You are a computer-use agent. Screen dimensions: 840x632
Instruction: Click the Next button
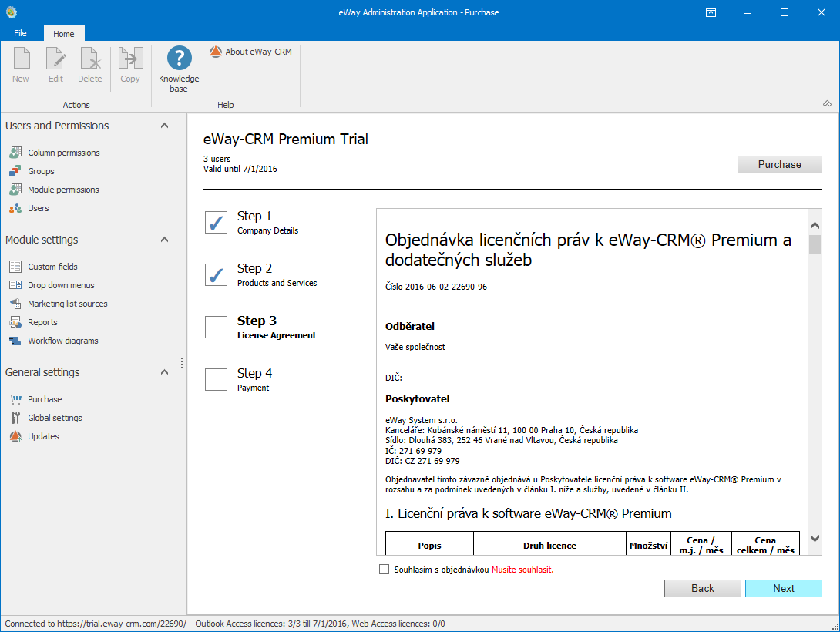click(783, 588)
